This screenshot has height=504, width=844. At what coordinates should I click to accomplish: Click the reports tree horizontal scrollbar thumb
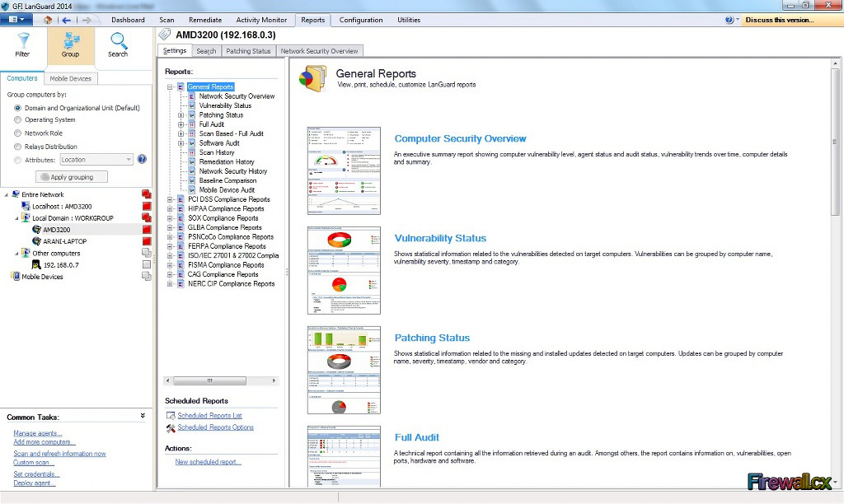click(x=210, y=380)
